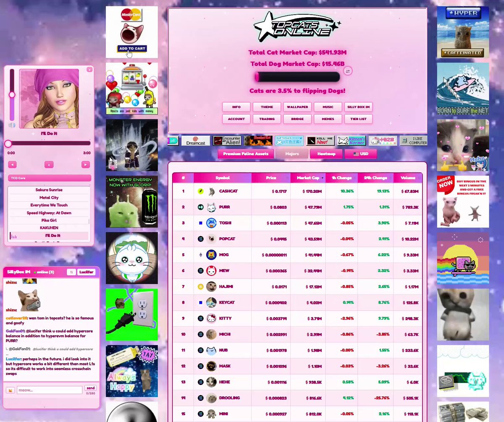Play Sakura Sunrise from the playlist
The height and width of the screenshot is (422, 504).
coord(49,190)
